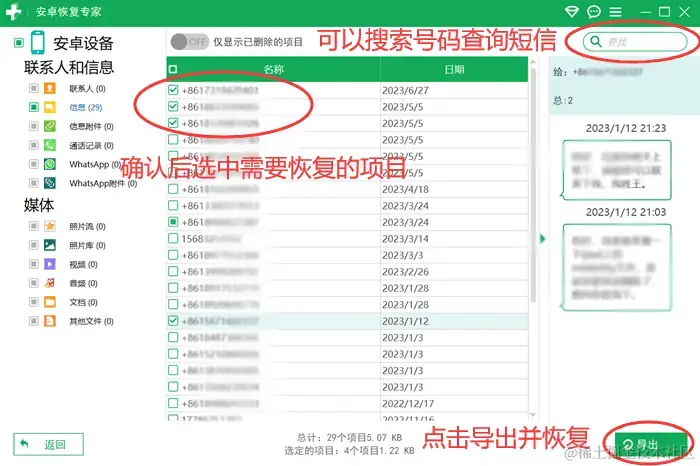The width and height of the screenshot is (700, 466).
Task: Open the chat feedback bubble icon
Action: (594, 12)
